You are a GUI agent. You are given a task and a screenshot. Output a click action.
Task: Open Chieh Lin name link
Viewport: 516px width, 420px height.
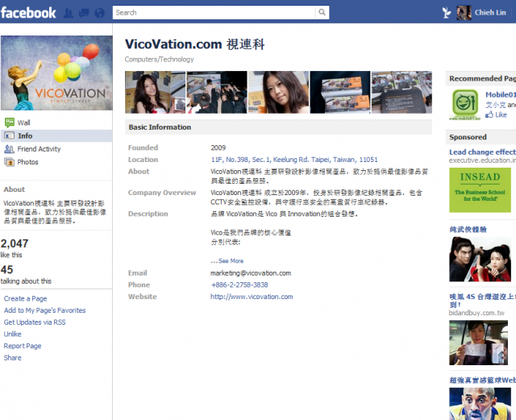490,13
